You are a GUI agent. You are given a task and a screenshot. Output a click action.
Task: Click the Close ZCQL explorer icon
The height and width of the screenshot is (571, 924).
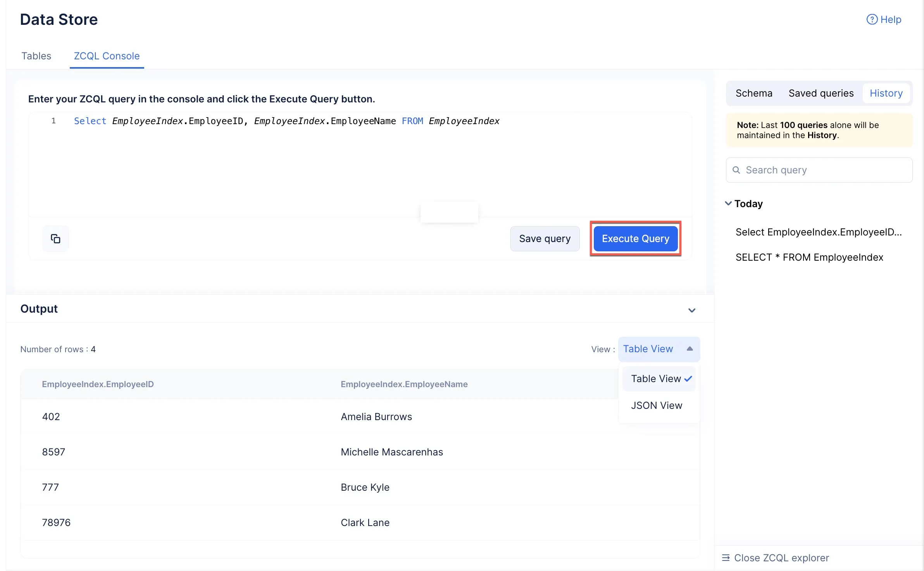point(726,558)
